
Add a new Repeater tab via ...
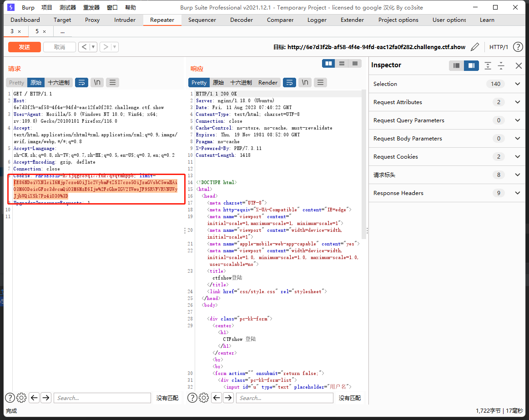coord(62,31)
